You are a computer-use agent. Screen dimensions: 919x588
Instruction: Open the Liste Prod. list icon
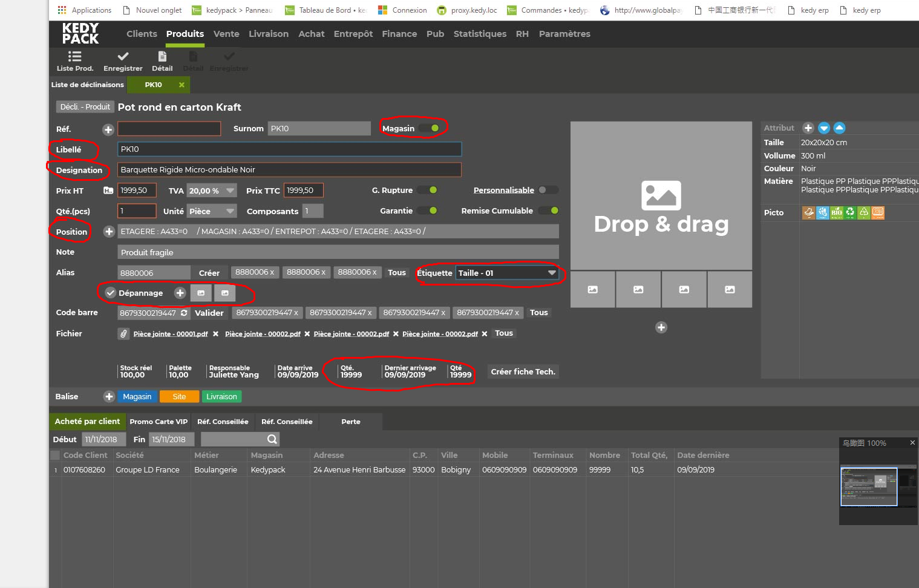(x=74, y=57)
